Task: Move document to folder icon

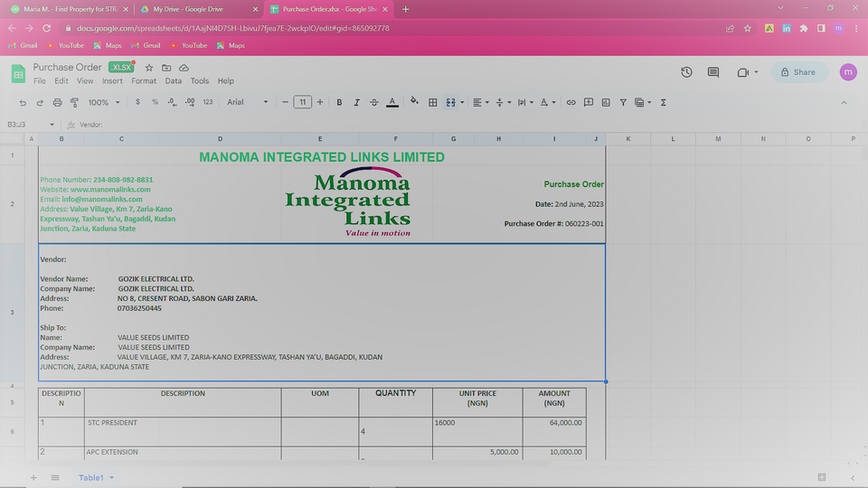Action: click(166, 68)
